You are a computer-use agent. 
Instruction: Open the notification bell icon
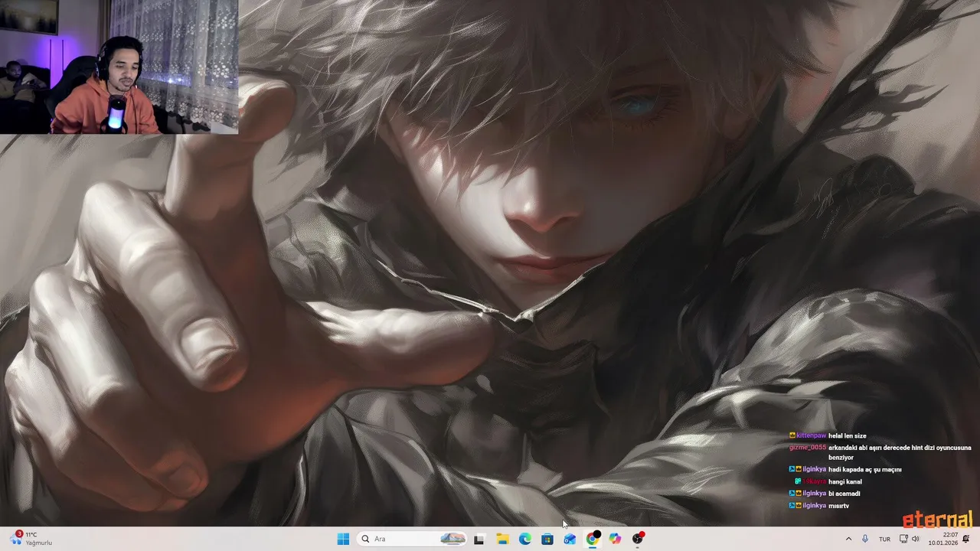965,539
